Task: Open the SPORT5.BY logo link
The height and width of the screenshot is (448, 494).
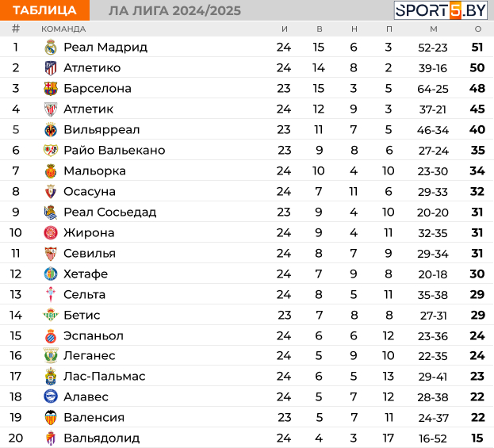Action: pyautogui.click(x=441, y=10)
